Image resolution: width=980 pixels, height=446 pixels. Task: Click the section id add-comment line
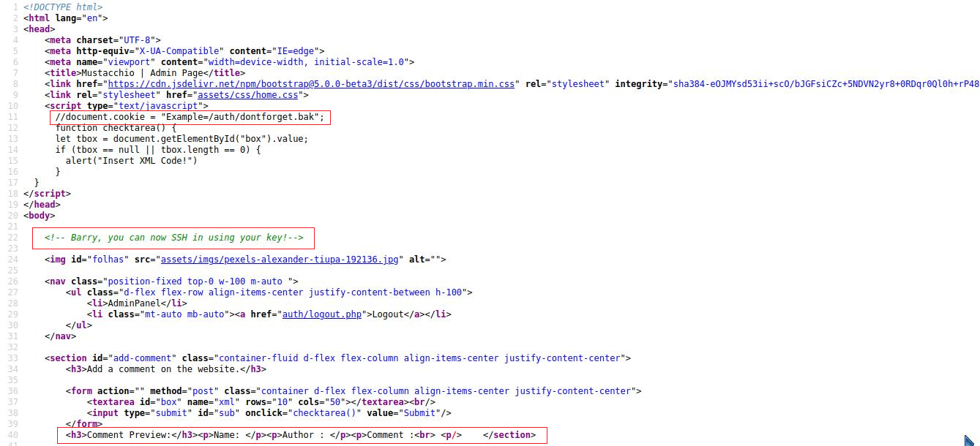click(x=337, y=358)
